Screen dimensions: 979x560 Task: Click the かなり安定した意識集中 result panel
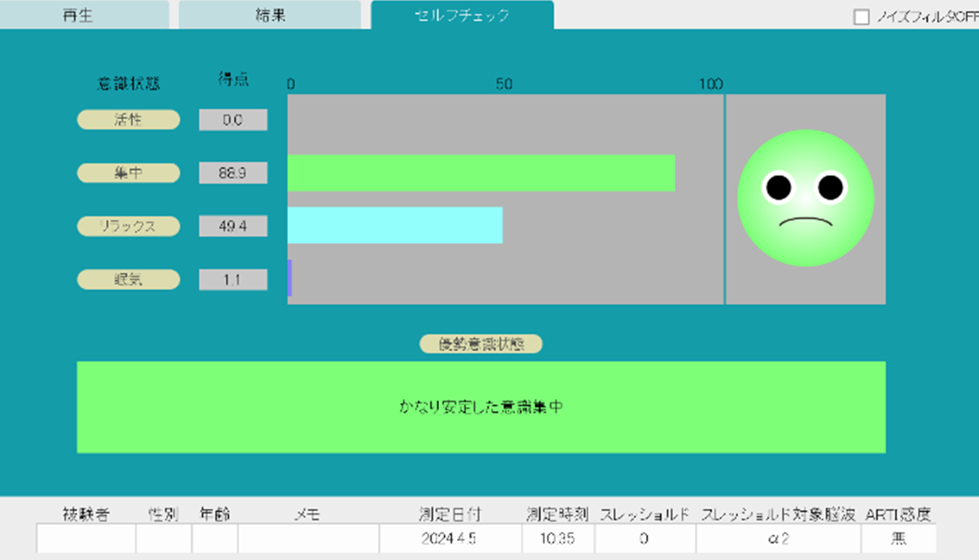pyautogui.click(x=481, y=407)
